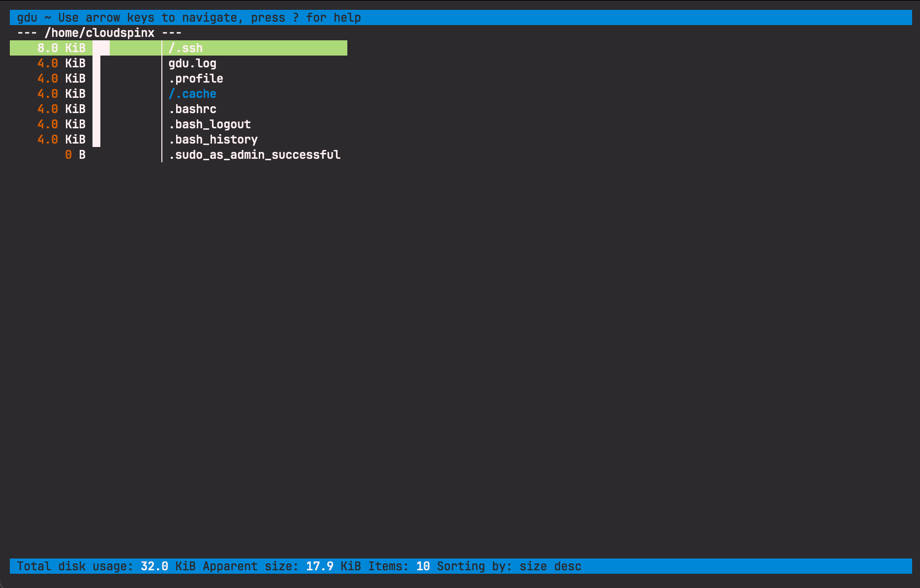The height and width of the screenshot is (588, 920).
Task: Click the highlighted /.ssh row label
Action: (185, 48)
